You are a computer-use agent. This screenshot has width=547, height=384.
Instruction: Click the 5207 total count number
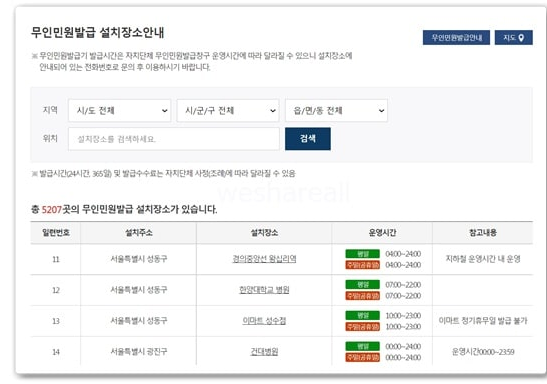52,210
